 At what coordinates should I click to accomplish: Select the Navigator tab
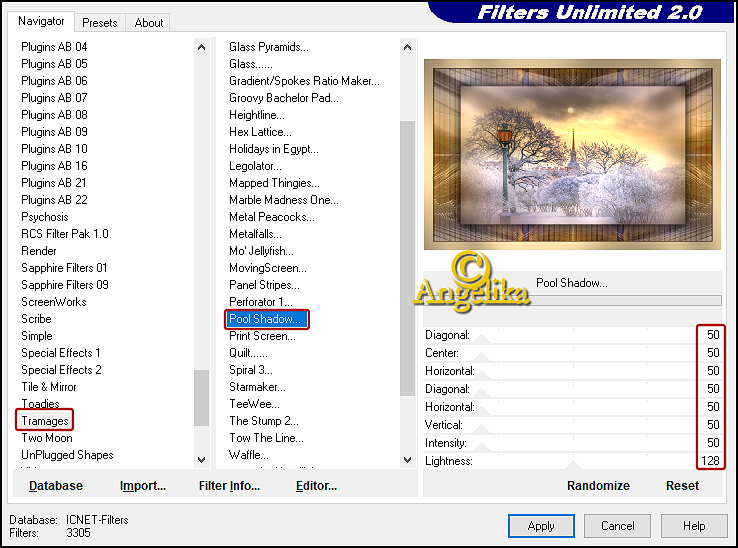41,21
